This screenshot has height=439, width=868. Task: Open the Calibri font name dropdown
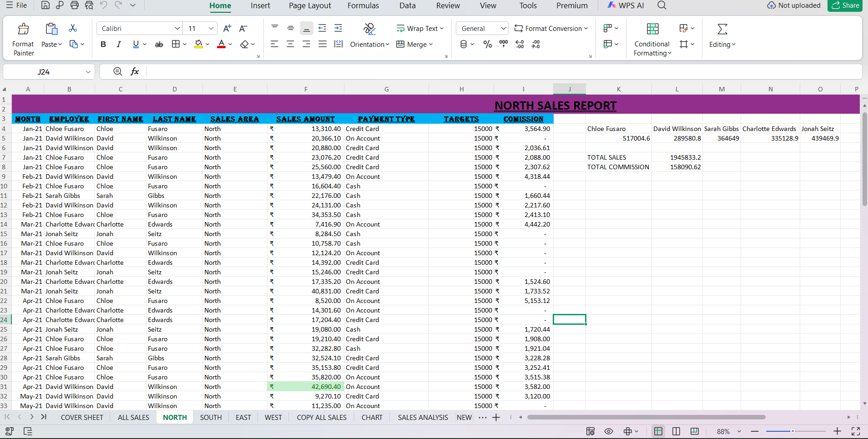177,28
